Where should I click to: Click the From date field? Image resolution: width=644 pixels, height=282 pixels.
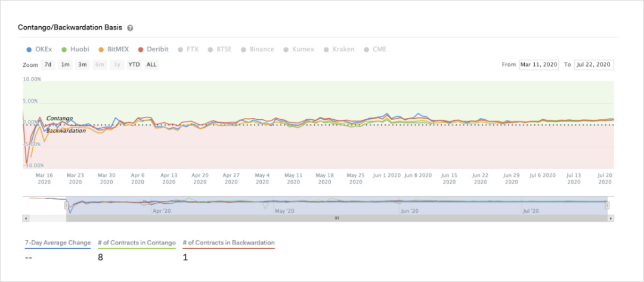tap(539, 64)
